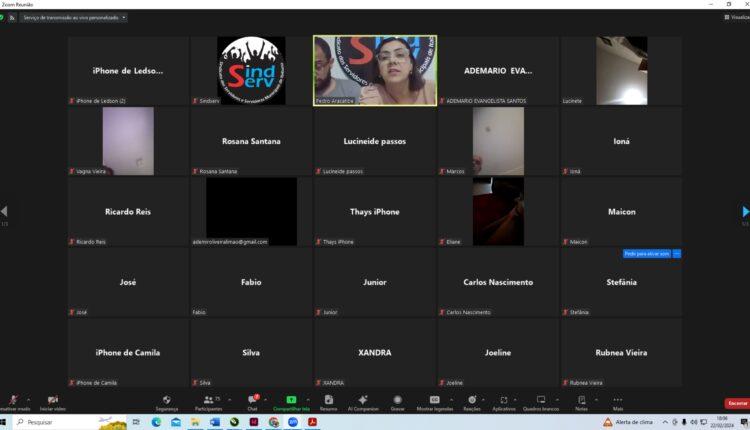Click the green Compartilhar tela button
The image size is (750, 430).
point(291,402)
